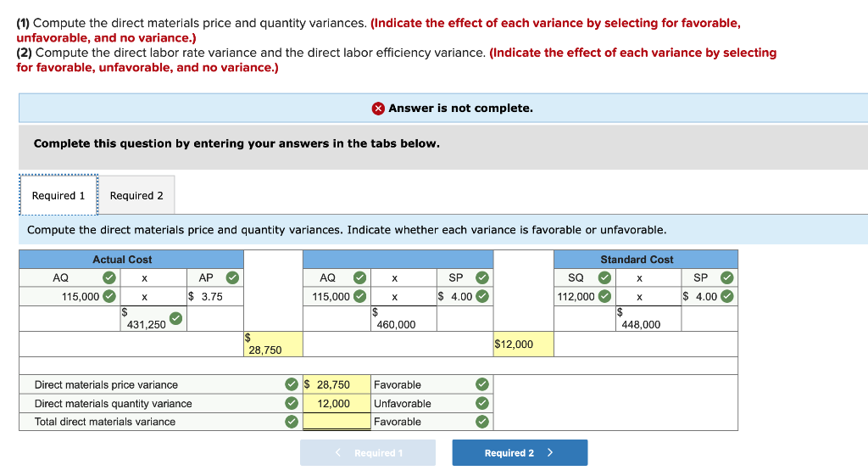This screenshot has height=476, width=868.
Task: Select the SQ dropdown cell
Action: pyautogui.click(x=585, y=277)
